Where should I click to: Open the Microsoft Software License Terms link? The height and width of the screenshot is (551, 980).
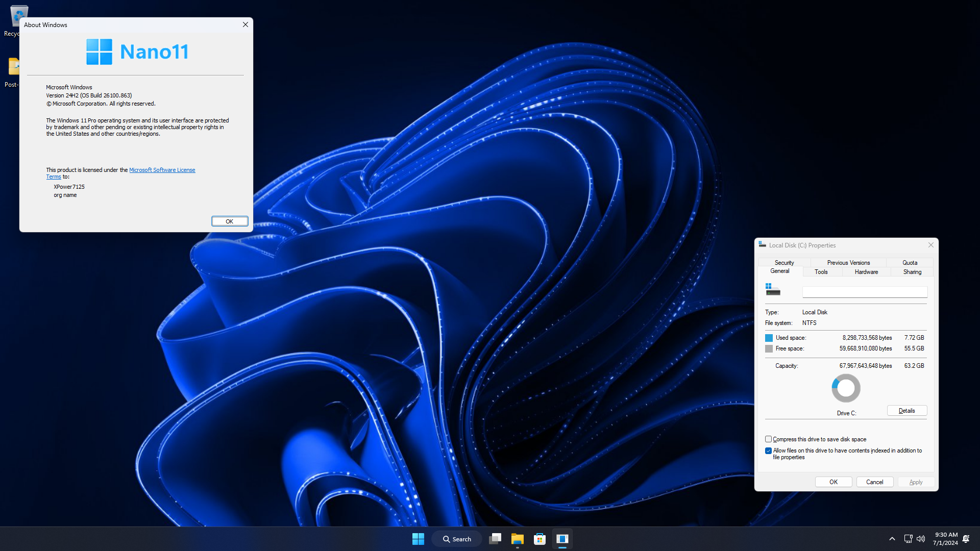point(162,169)
